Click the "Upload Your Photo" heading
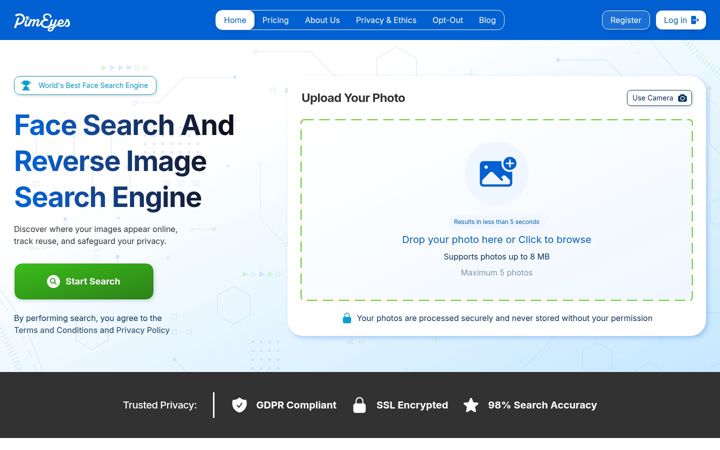 353,98
